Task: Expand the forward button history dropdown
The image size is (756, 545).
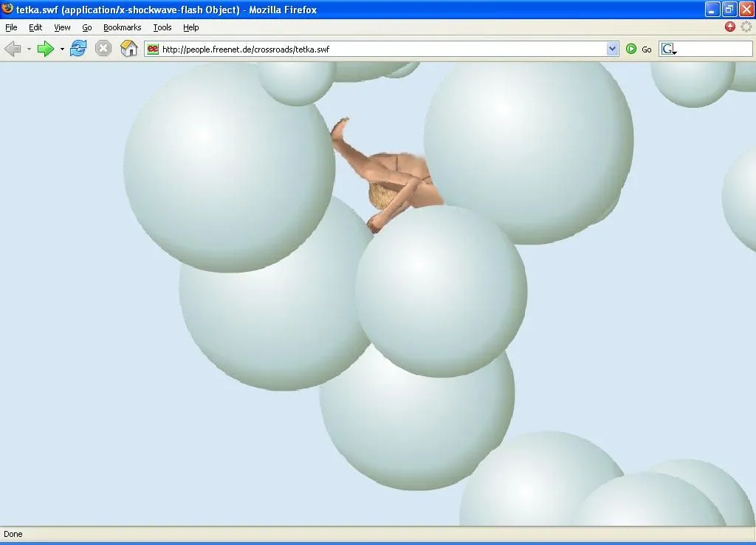Action: [x=61, y=49]
